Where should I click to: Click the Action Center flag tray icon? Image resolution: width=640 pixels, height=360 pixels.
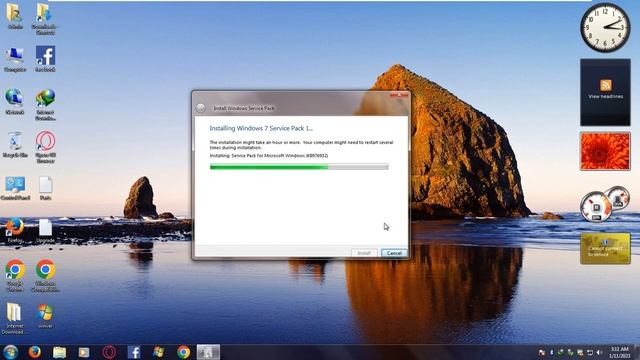click(542, 352)
